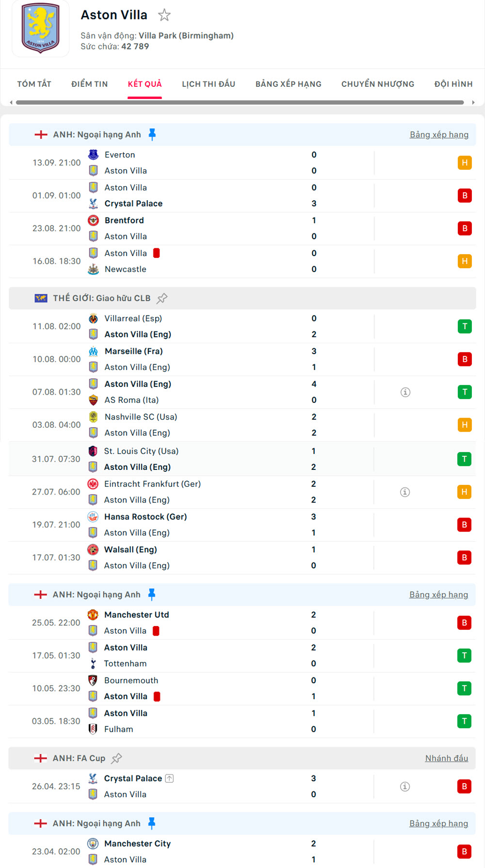Pin the Giao hữu CLB league
This screenshot has width=485, height=868.
[162, 298]
